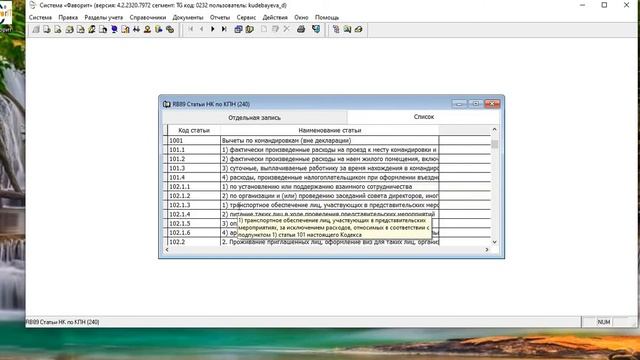Click the binoculars search toolbar icon

[x=136, y=29]
